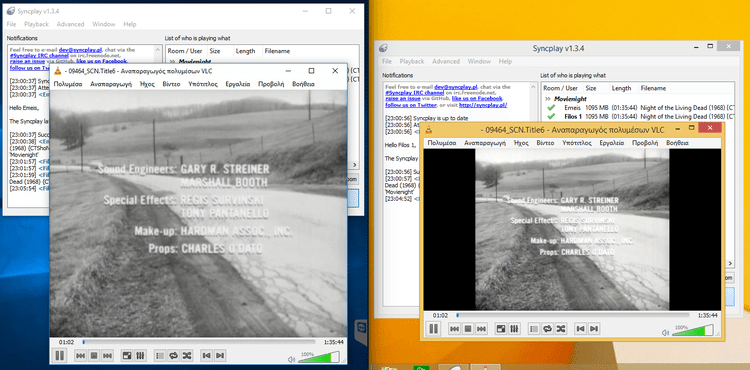The width and height of the screenshot is (750, 370).
Task: Step to previous chapter in left VLC
Action: [x=207, y=355]
